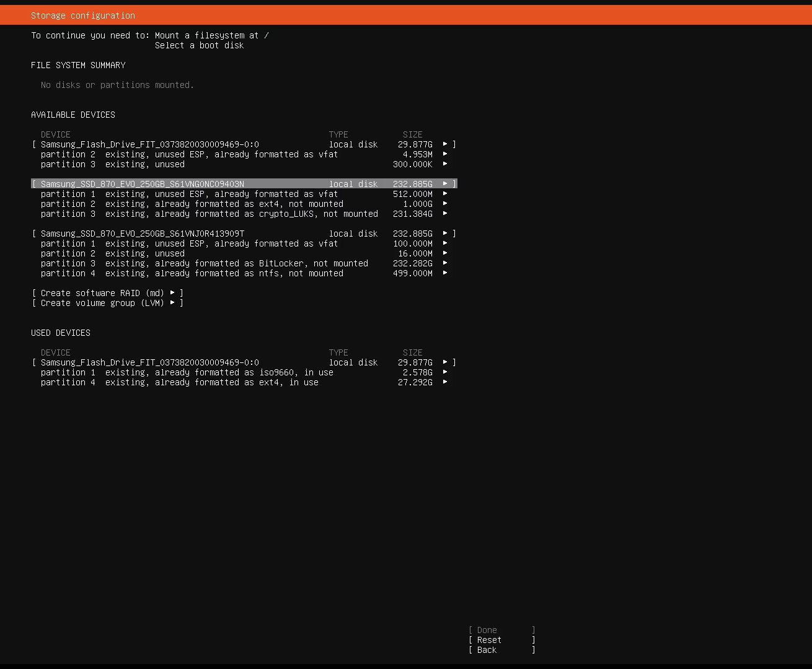The image size is (812, 669).
Task: Open the used Samsung Flash Drive disk row
Action: point(244,362)
